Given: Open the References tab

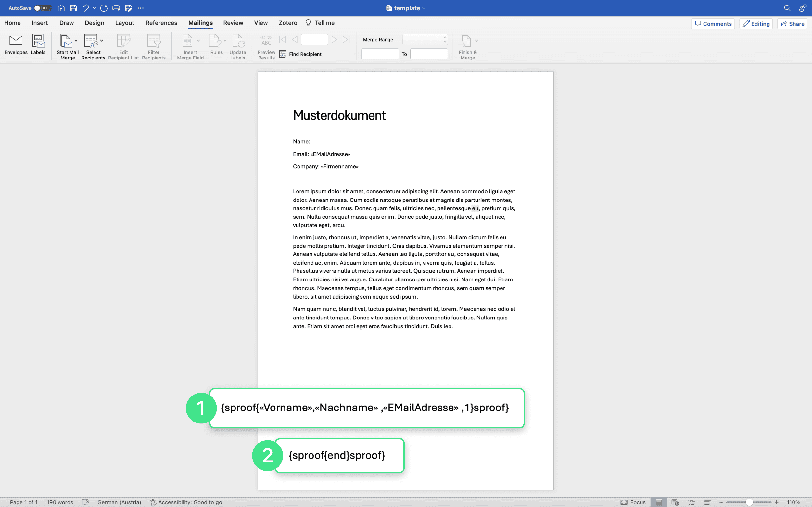Looking at the screenshot, I should (x=161, y=23).
